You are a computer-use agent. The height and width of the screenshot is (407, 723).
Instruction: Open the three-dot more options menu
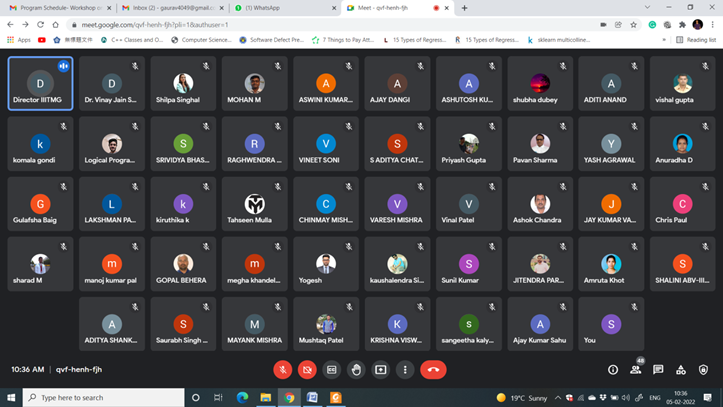pyautogui.click(x=405, y=369)
